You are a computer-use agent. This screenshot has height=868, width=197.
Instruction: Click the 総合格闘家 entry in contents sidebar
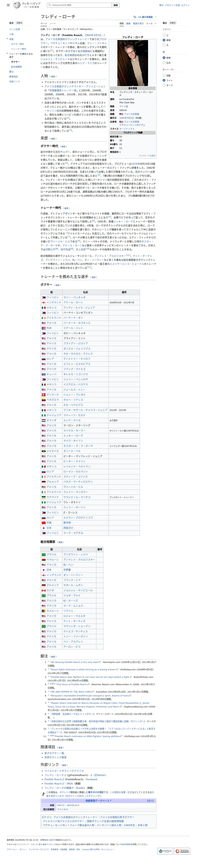click(17, 67)
